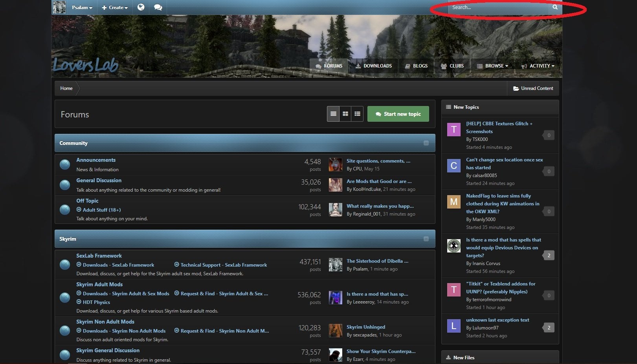Image resolution: width=637 pixels, height=364 pixels.
Task: Open the "unknown last exception text" topic
Action: [497, 320]
